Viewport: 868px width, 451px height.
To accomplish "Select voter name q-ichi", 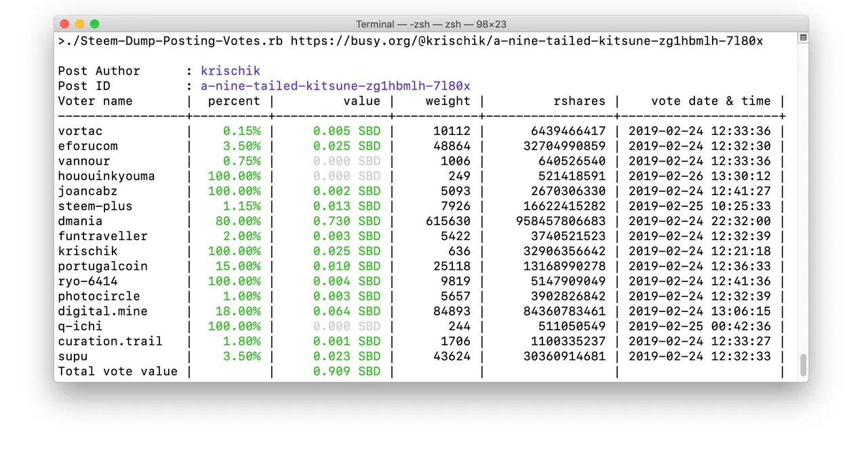I will [80, 326].
